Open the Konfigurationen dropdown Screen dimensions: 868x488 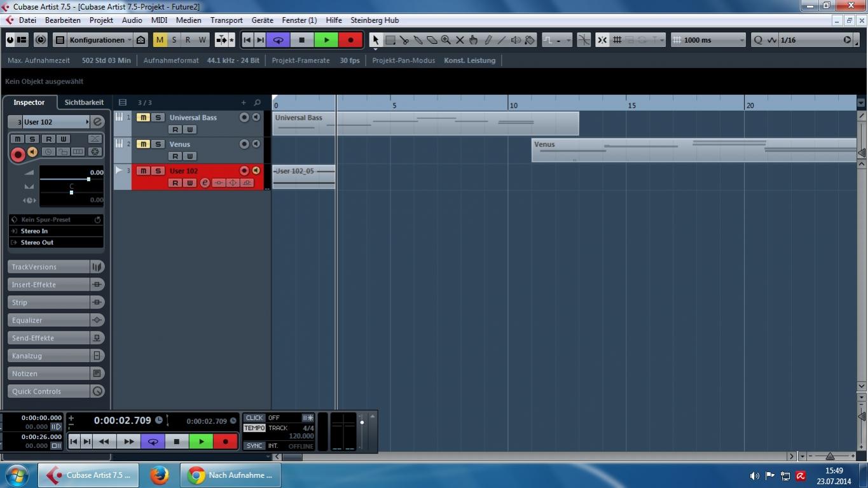(x=100, y=40)
